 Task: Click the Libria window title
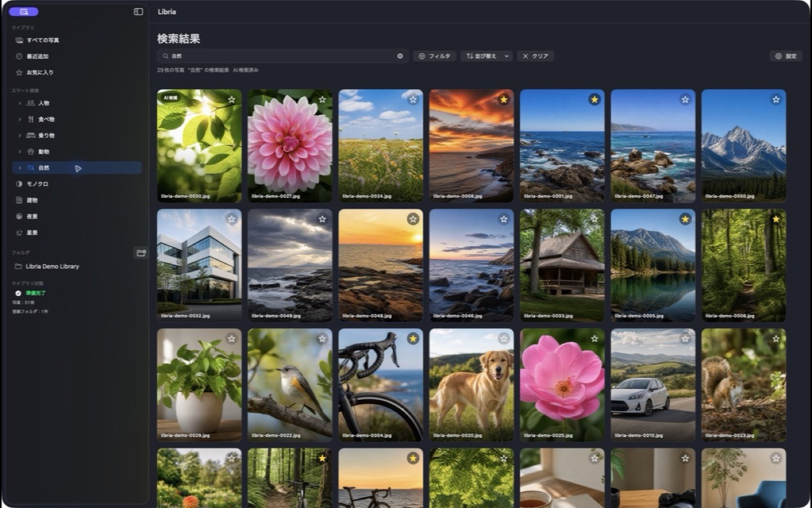(x=167, y=12)
